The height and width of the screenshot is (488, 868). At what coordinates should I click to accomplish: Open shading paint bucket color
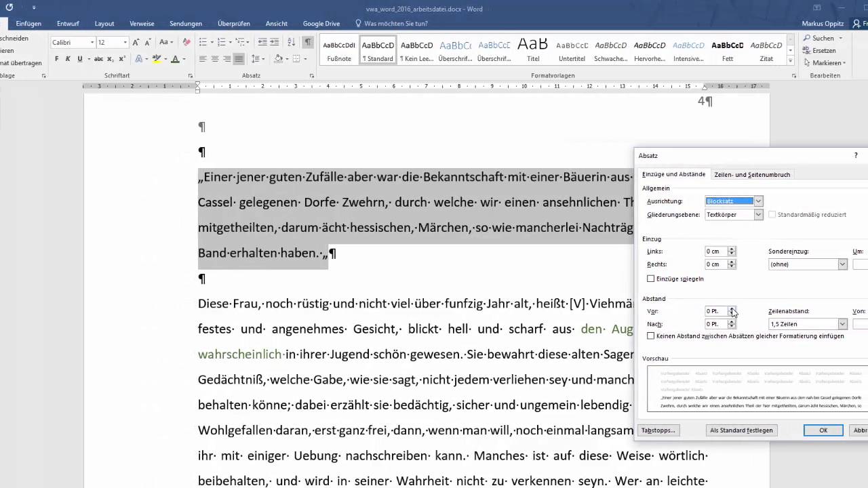pyautogui.click(x=278, y=59)
